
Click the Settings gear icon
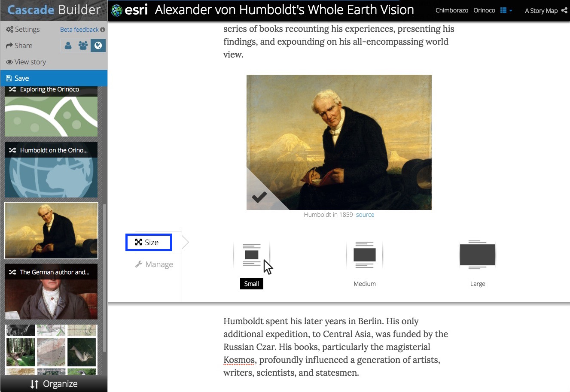pyautogui.click(x=9, y=29)
